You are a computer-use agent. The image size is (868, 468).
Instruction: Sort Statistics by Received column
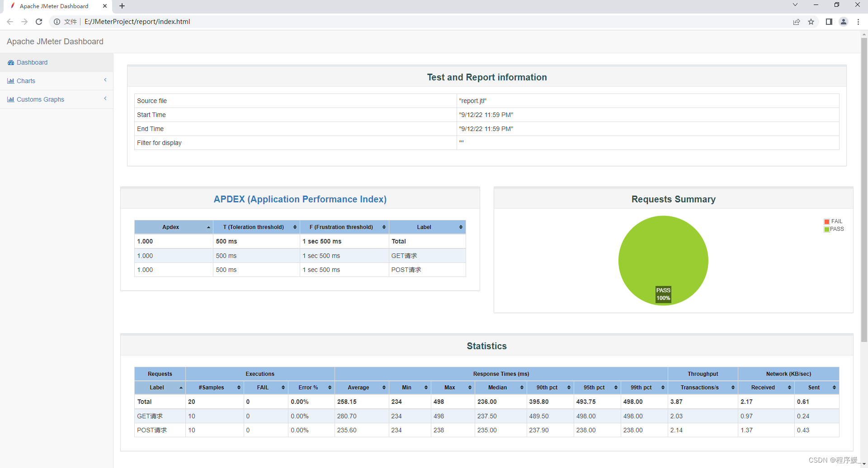click(x=766, y=388)
